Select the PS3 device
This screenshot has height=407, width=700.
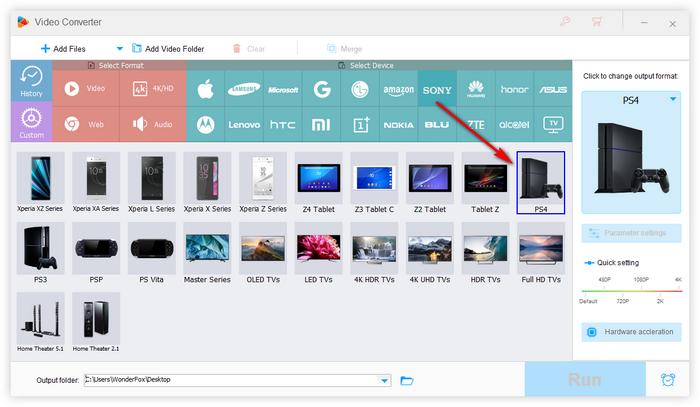[x=40, y=253]
